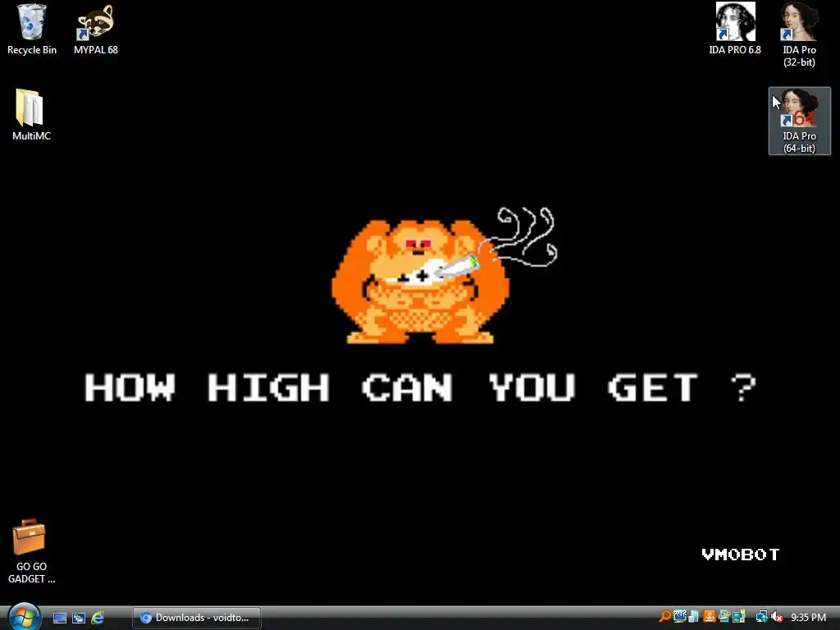
Task: Click Switch Between Windows in Quick Launch
Action: point(79,618)
